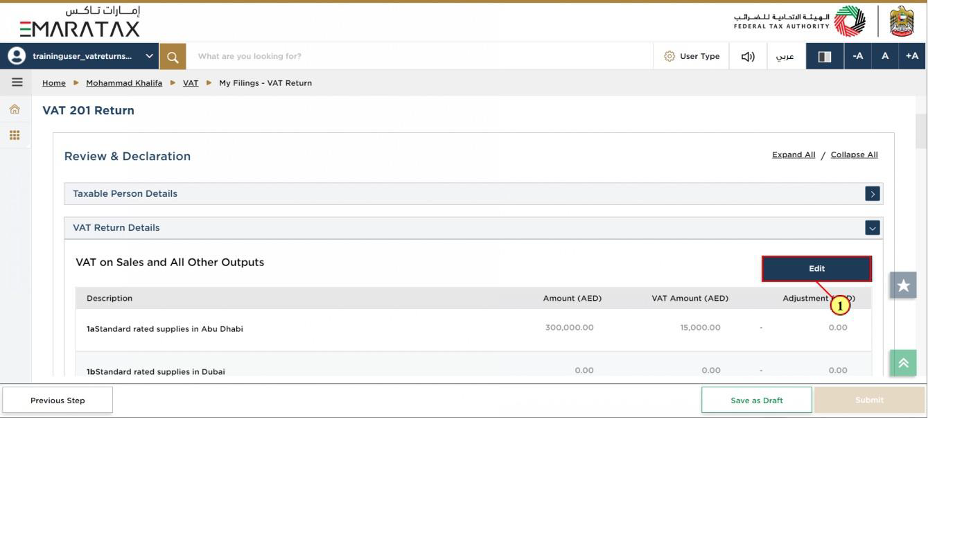Reset font size with A
Screen dimensions: 980x555
[885, 56]
